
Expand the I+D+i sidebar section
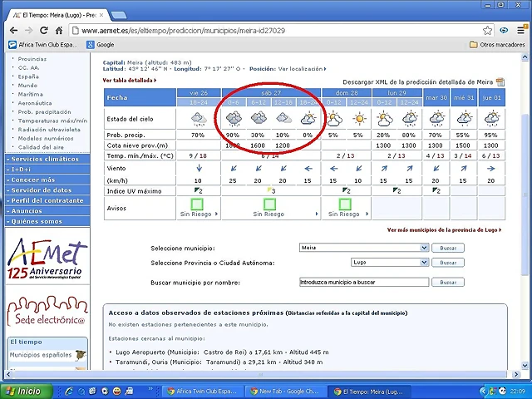coord(47,170)
